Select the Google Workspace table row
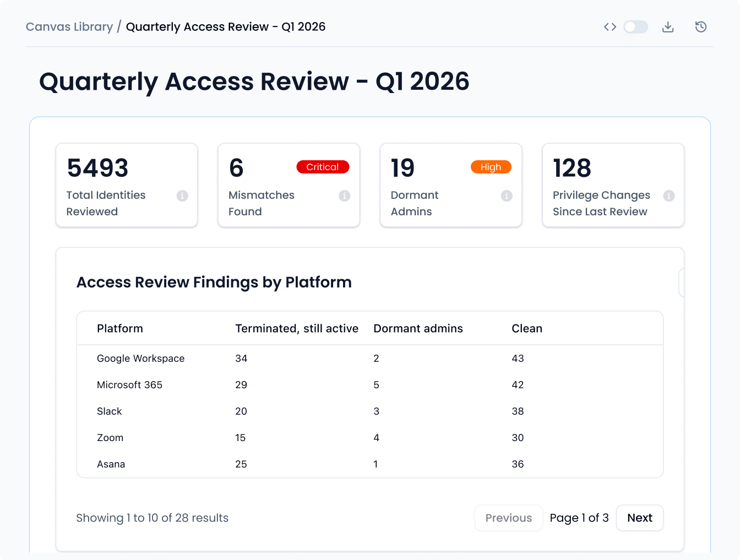Screen dimensions: 740x560 370,358
